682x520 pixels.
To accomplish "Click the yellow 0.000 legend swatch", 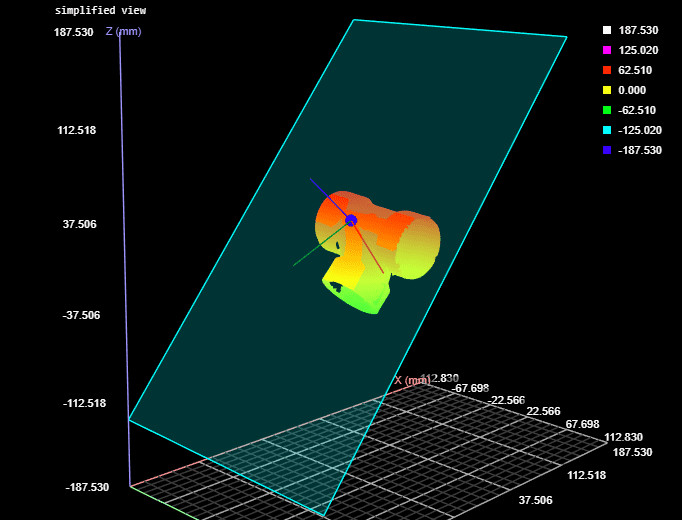I will (x=607, y=90).
